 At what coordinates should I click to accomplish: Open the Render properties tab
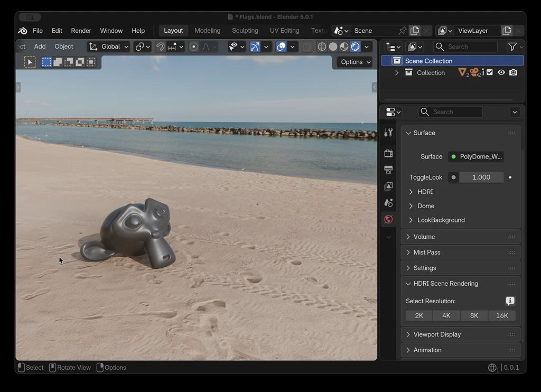[x=388, y=153]
